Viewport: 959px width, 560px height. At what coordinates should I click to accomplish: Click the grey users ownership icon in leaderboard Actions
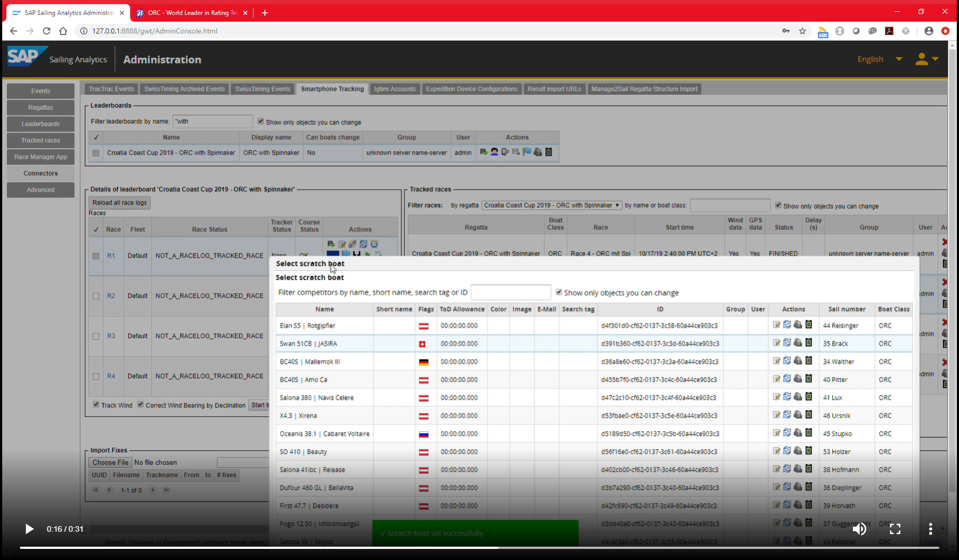coord(538,152)
